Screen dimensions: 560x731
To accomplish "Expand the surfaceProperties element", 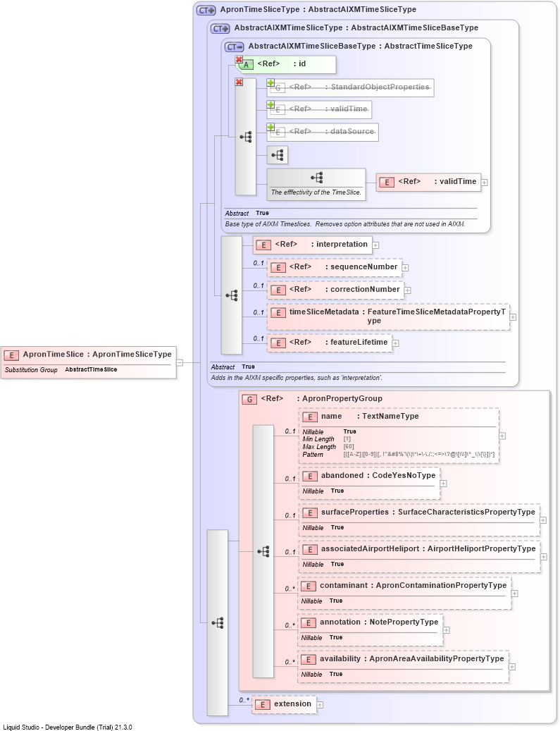I will [543, 520].
